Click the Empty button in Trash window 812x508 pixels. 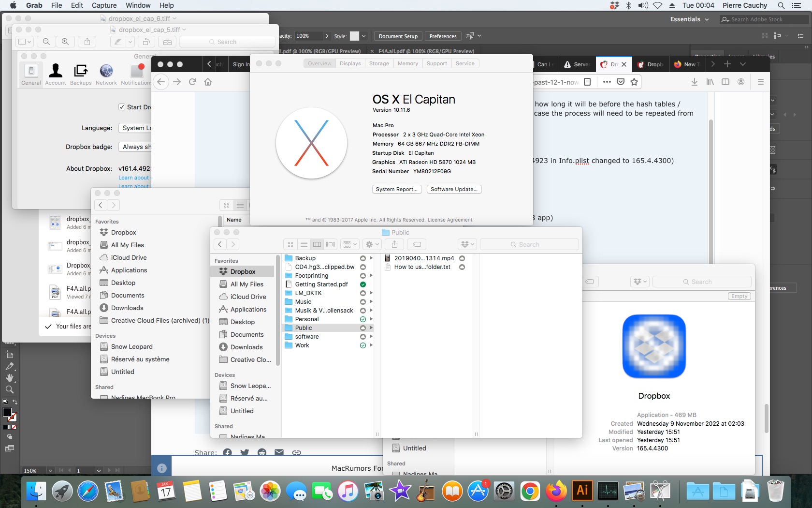pos(739,296)
